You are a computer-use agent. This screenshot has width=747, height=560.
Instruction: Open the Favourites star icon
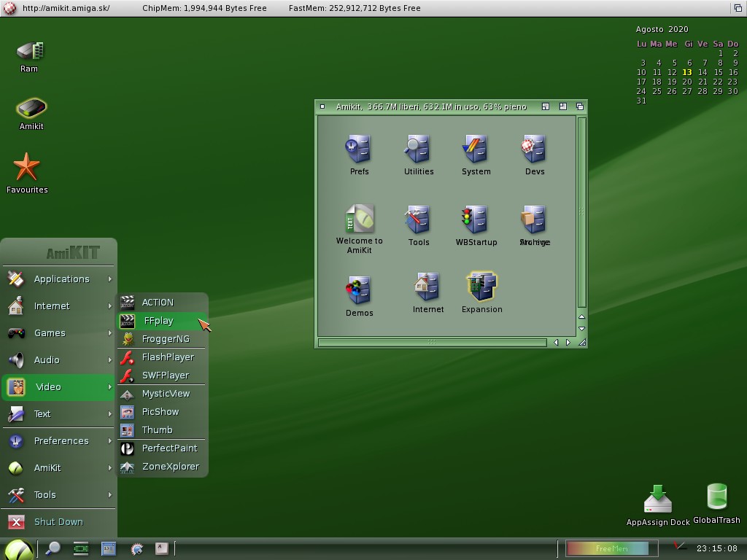coord(27,168)
